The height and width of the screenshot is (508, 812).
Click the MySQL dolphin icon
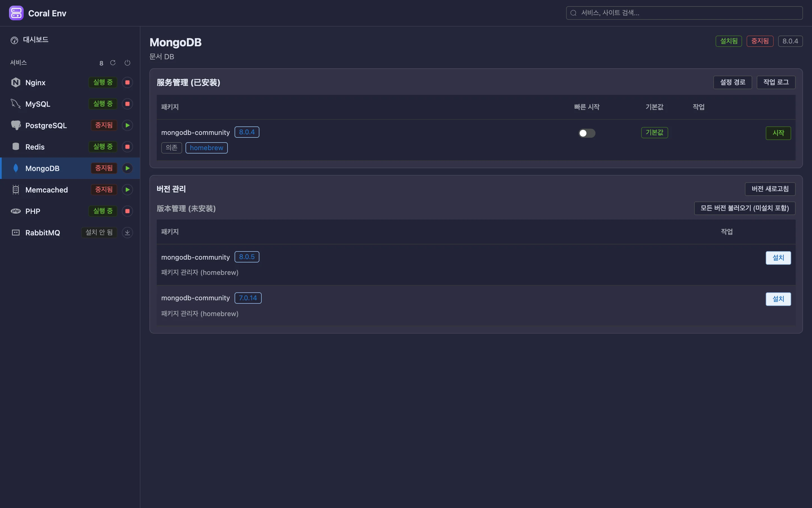[x=16, y=104]
